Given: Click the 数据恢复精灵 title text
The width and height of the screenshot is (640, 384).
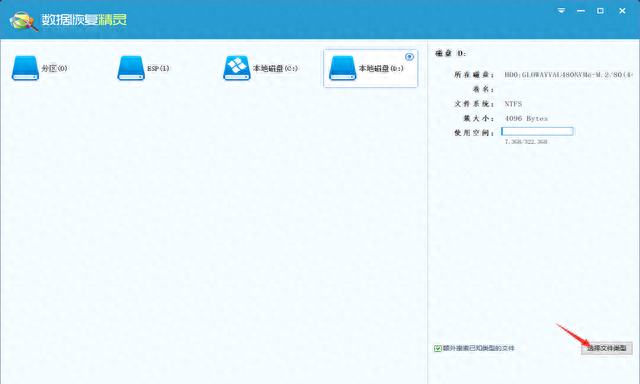Looking at the screenshot, I should [84, 20].
